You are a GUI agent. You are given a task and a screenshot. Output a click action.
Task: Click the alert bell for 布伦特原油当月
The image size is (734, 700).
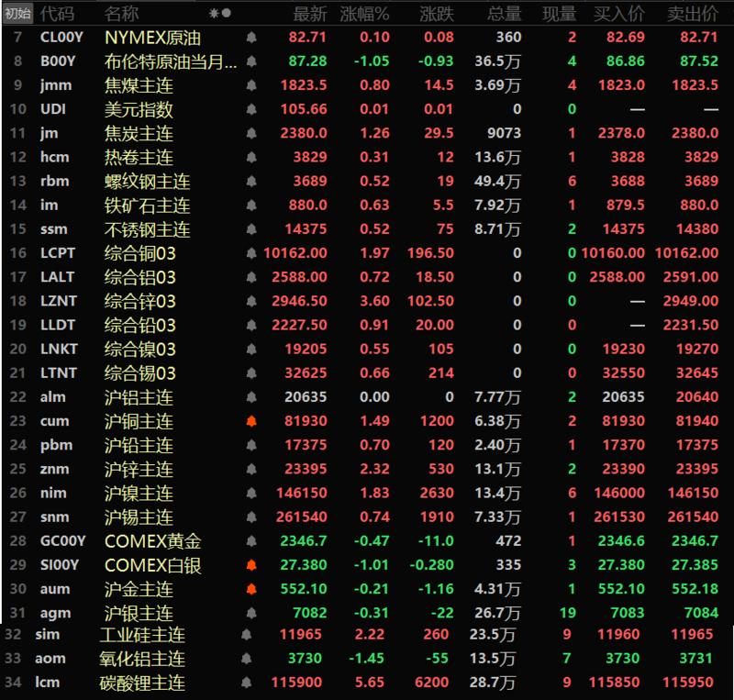tap(251, 61)
